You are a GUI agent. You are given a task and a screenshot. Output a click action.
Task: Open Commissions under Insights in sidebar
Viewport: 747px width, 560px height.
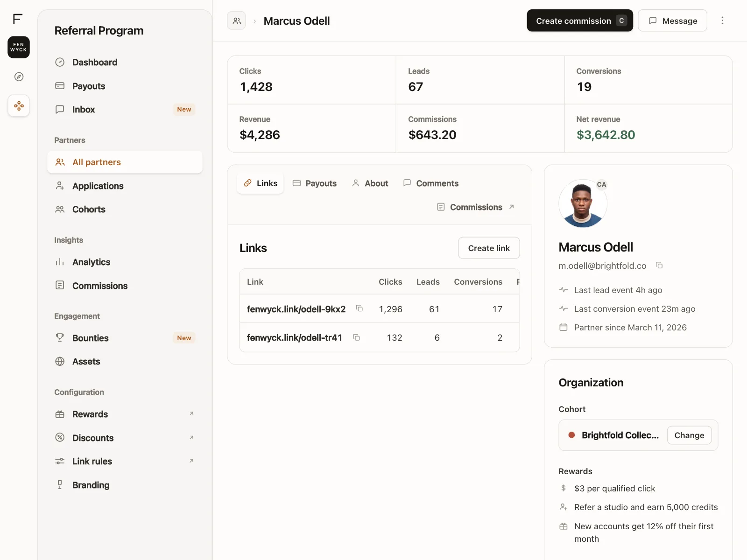click(125, 286)
